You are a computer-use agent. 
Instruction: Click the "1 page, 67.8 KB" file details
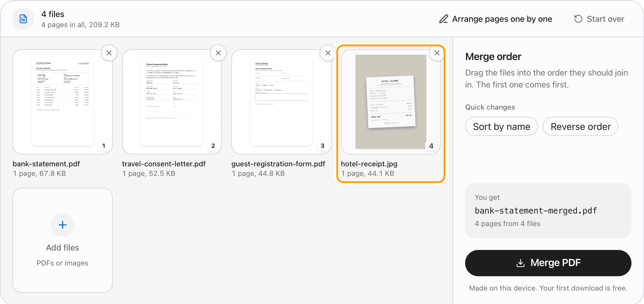coord(39,174)
